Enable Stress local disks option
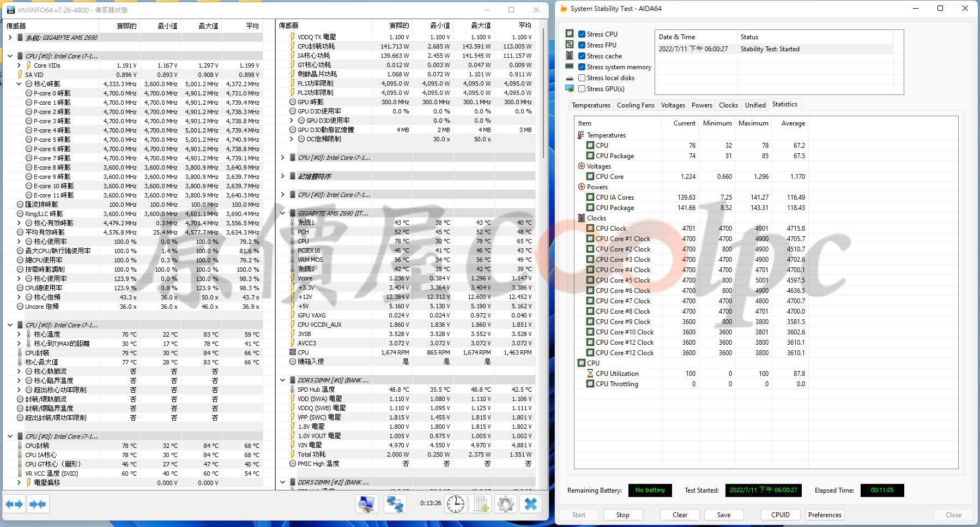Screen dimensions: 980x527 tap(582, 78)
